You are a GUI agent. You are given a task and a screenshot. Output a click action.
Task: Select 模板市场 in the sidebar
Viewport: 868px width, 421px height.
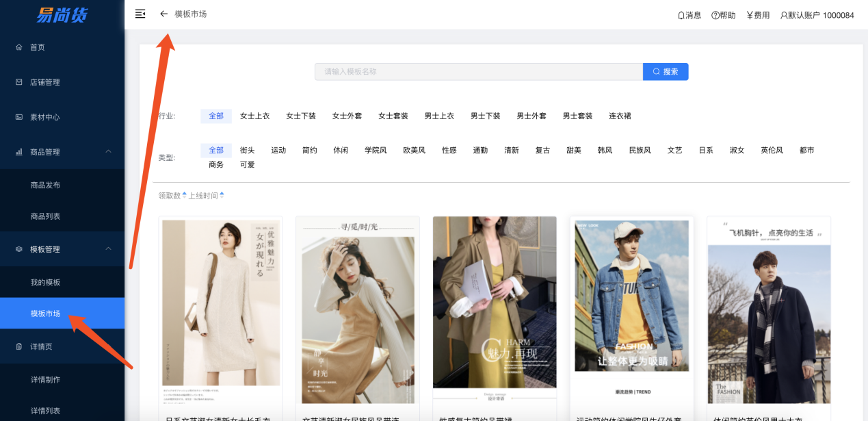[62, 314]
